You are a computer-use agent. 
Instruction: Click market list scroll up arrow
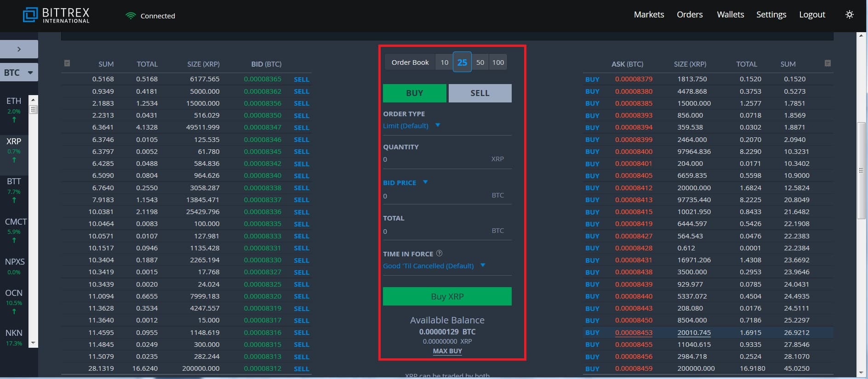point(33,99)
